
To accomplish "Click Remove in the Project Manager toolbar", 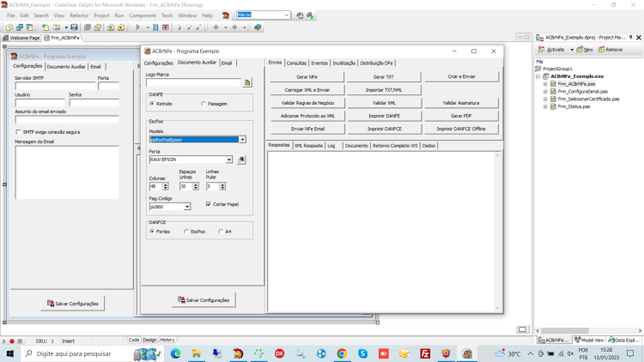I will click(611, 50).
